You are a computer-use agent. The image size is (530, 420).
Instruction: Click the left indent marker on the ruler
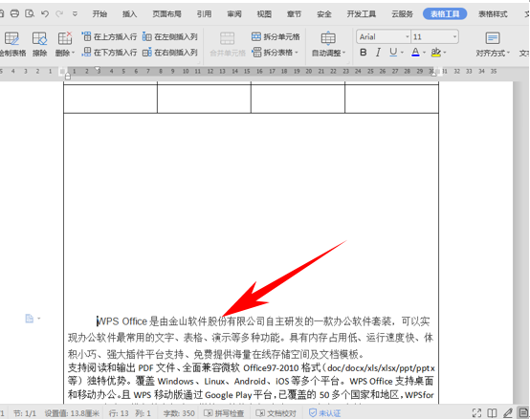tap(68, 77)
